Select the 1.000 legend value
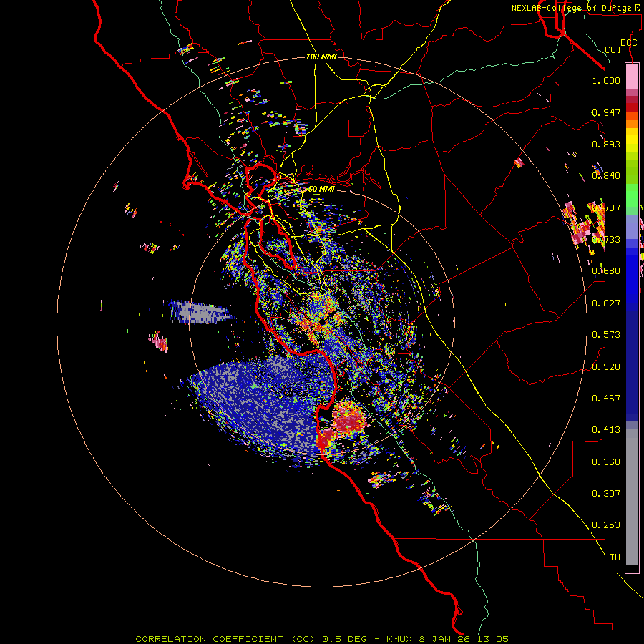 point(606,80)
